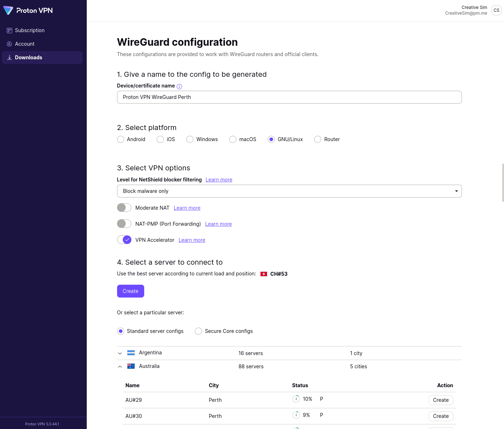Viewport: 504px width, 429px height.
Task: Click the 10% load value
Action: [x=307, y=399]
